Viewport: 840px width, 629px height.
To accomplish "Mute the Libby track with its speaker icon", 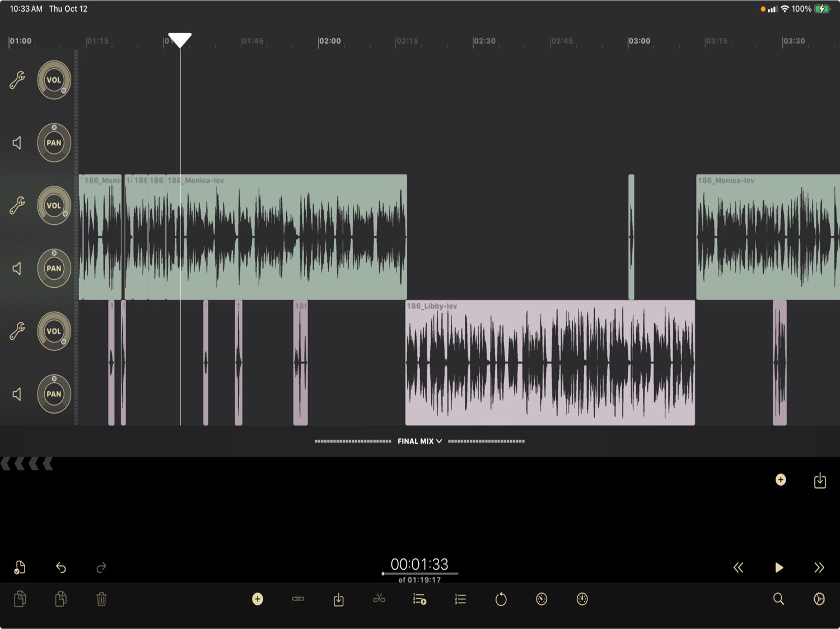I will 16,394.
